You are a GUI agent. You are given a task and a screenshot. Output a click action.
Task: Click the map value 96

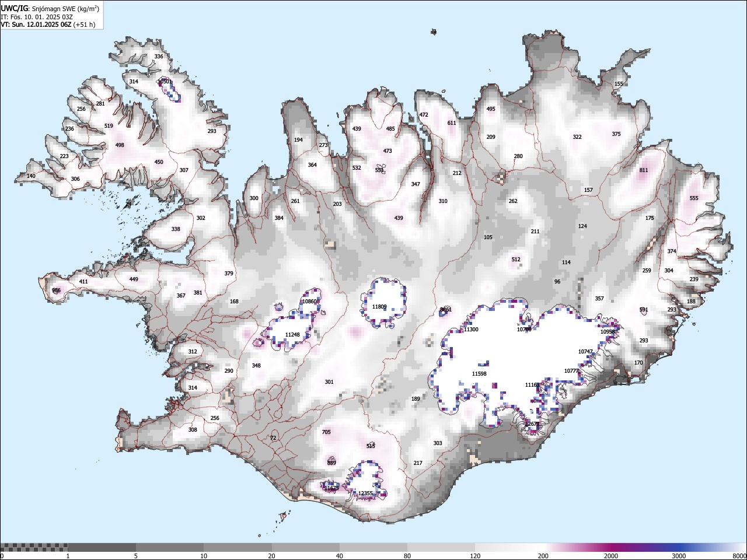coord(557,282)
